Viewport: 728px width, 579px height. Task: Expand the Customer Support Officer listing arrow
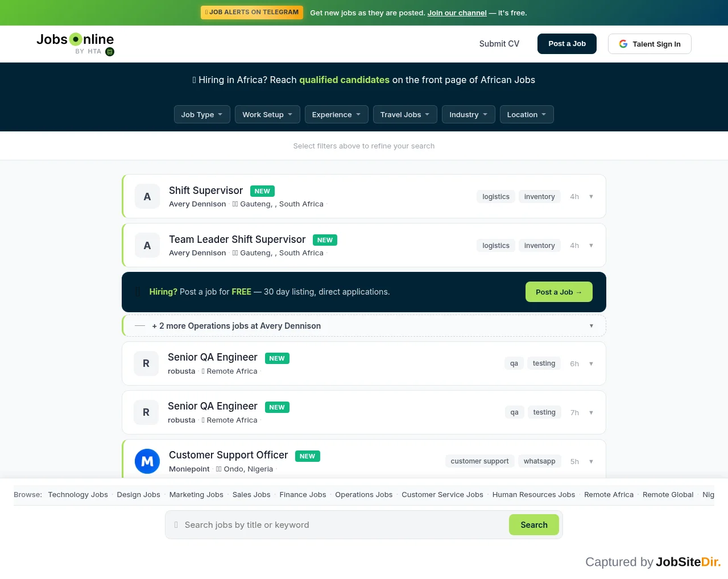pos(591,462)
